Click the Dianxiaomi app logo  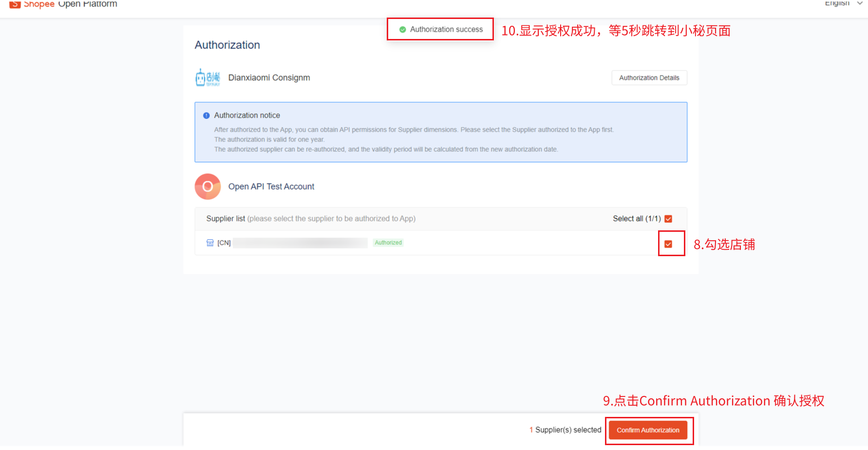(208, 77)
